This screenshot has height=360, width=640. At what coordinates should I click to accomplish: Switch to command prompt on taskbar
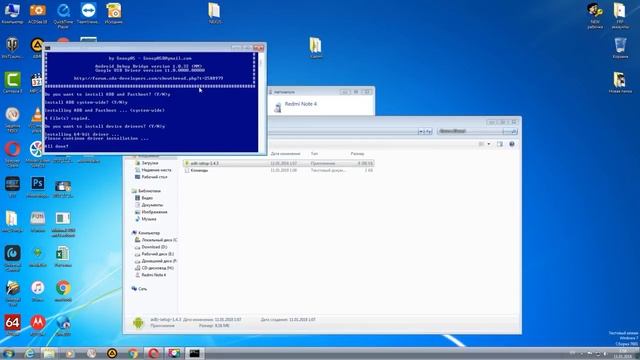point(195,353)
